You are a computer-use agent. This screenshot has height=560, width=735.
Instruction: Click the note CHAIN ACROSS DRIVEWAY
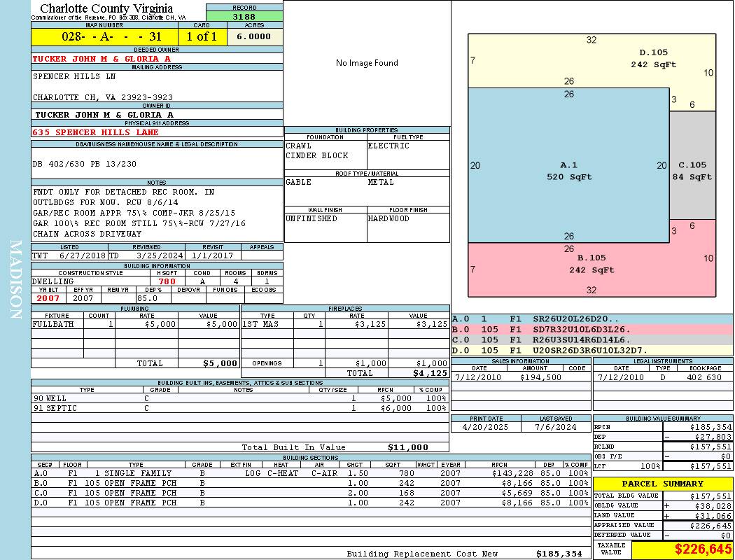tap(87, 234)
